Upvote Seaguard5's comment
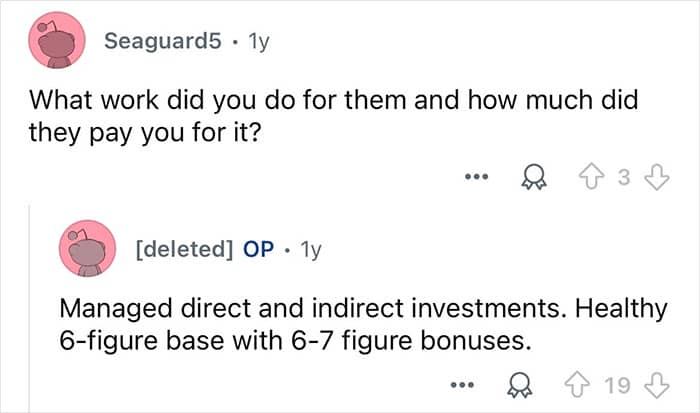Image resolution: width=700 pixels, height=413 pixels. click(x=597, y=179)
